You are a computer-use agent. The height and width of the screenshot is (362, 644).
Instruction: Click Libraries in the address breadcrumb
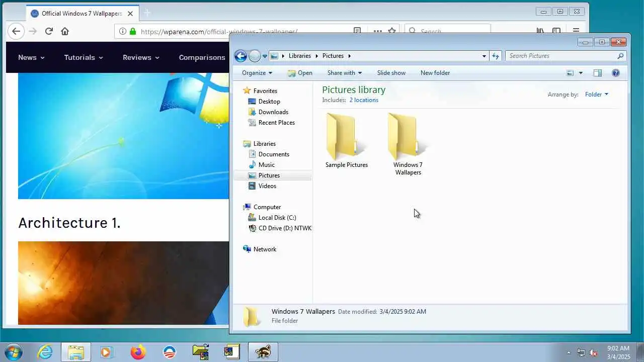point(300,56)
